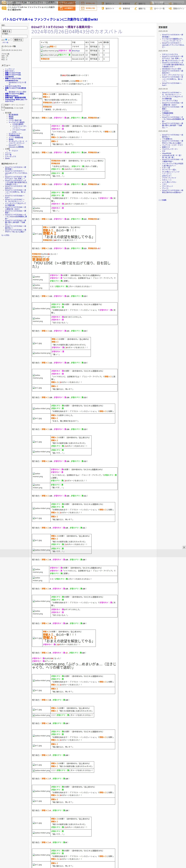This screenshot has height=868, width=186.
Task: Open 草津結衣奈 character link in the table
Action: click(45, 59)
